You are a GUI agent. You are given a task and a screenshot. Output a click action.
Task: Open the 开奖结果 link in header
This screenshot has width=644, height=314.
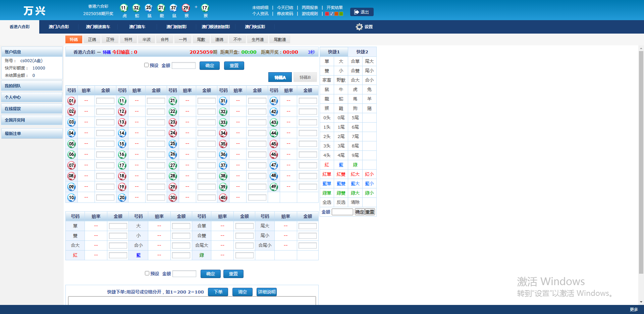tap(334, 7)
